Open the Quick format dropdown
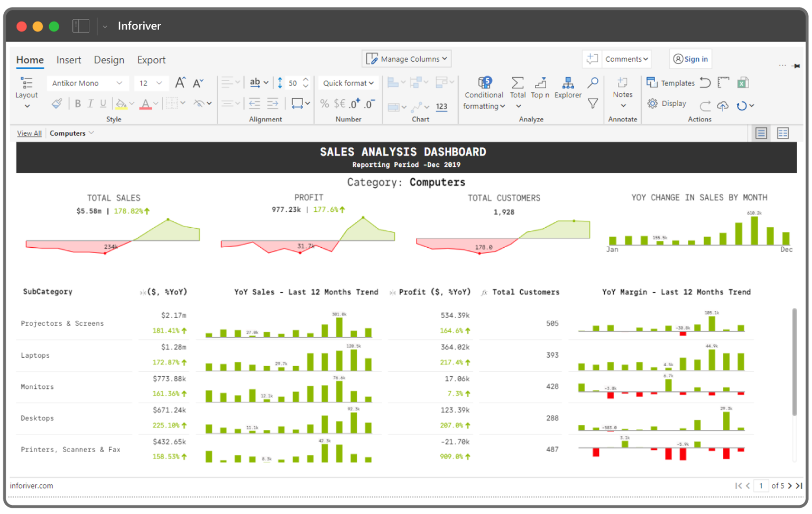 tap(348, 83)
